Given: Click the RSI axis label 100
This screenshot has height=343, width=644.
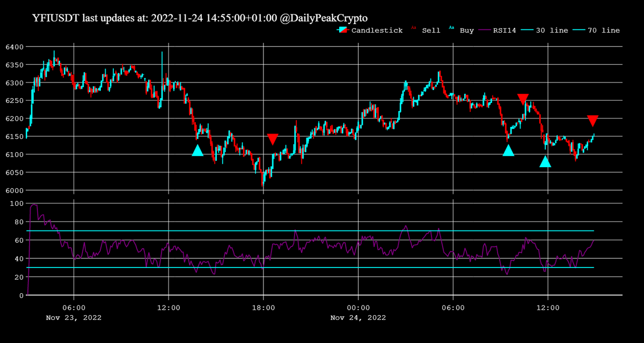Looking at the screenshot, I should click(16, 204).
